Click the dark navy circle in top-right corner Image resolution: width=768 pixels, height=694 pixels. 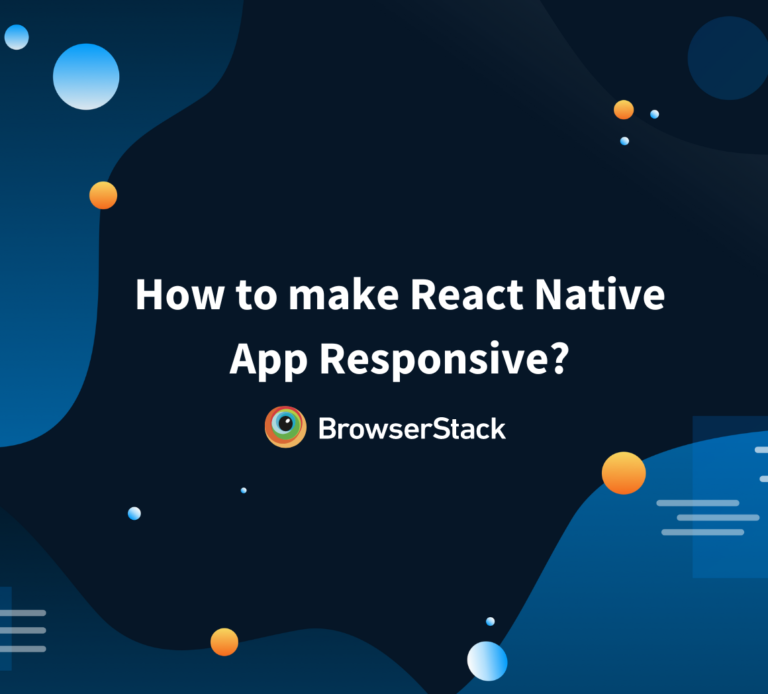[x=727, y=56]
